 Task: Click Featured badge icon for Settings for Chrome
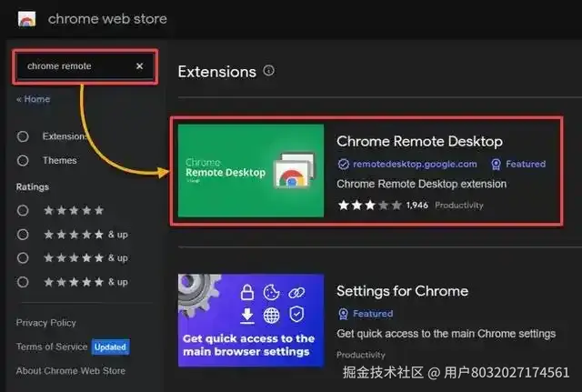point(344,314)
